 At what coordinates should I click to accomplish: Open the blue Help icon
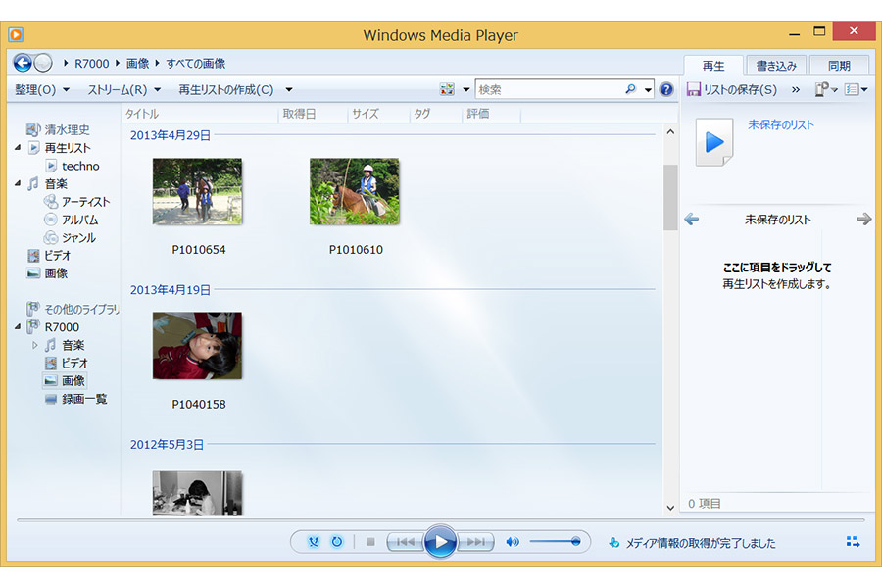[x=666, y=89]
